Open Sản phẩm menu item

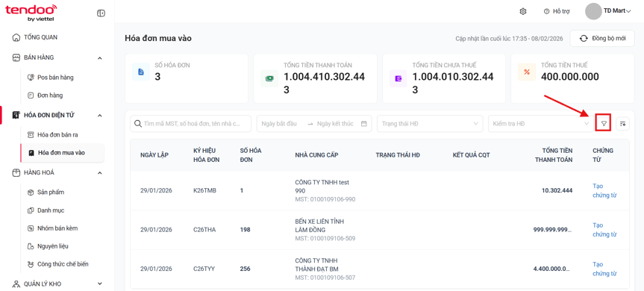click(51, 192)
